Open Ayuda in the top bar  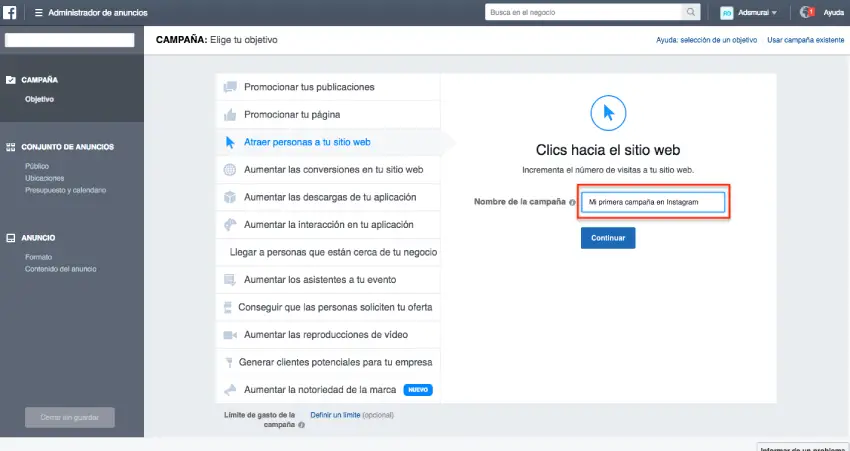coord(834,12)
